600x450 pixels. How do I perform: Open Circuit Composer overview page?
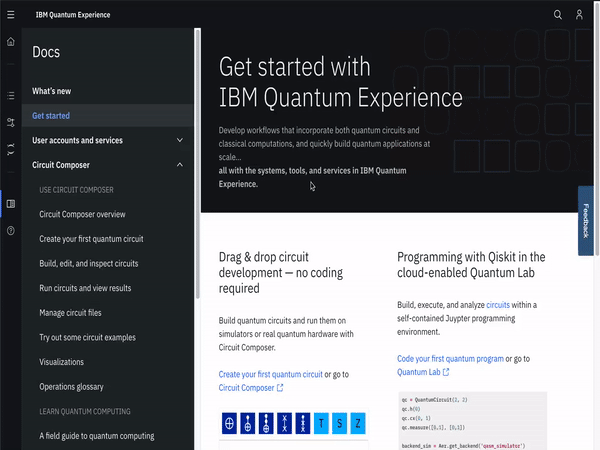click(82, 214)
